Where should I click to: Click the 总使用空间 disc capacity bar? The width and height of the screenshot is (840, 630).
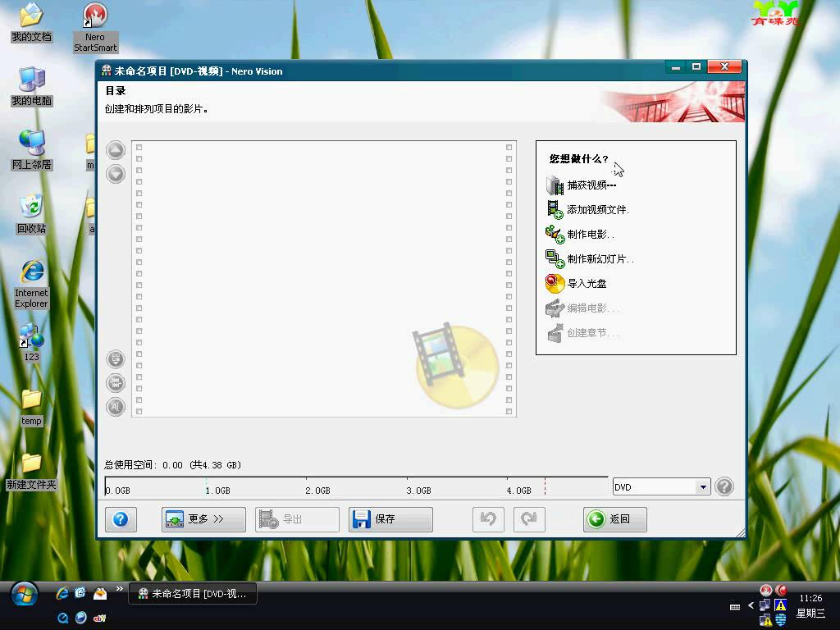pos(356,486)
